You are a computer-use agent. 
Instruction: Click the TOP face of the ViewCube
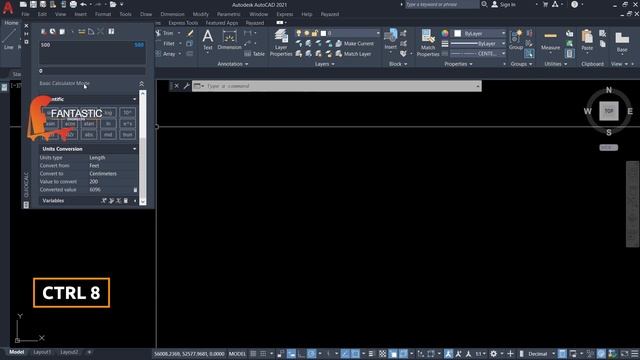(609, 111)
